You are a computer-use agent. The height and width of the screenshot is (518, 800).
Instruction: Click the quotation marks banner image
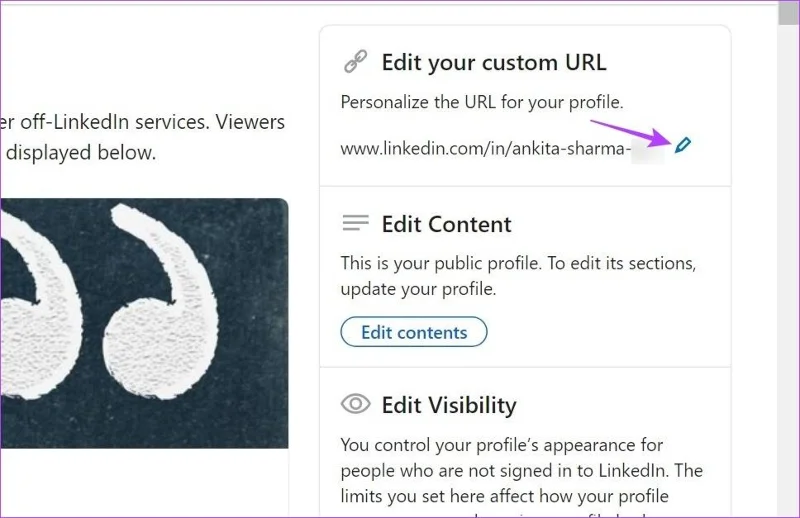[144, 323]
